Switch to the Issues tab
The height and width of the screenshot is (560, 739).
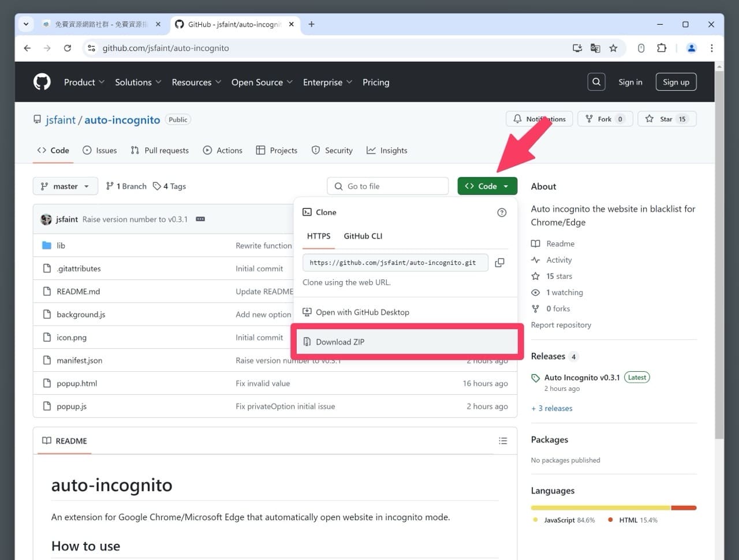point(100,150)
